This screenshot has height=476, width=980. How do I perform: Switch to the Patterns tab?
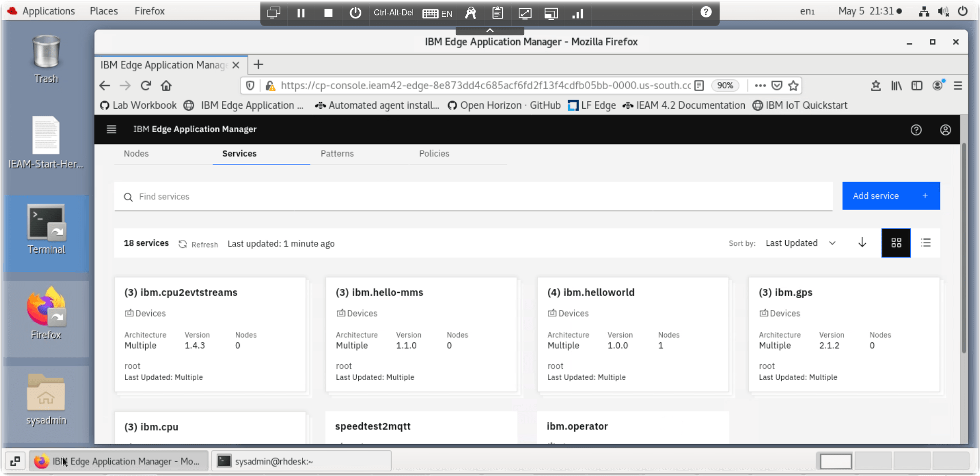[x=337, y=154]
